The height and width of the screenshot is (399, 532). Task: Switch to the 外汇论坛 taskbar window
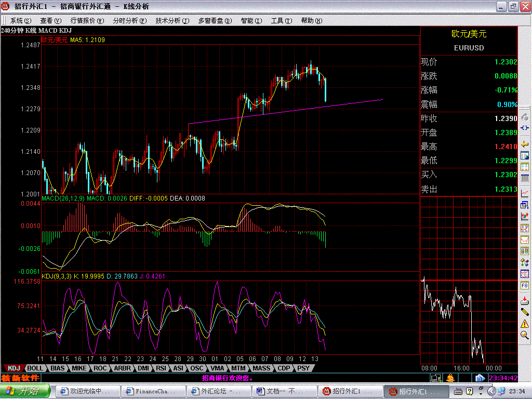coord(219,391)
